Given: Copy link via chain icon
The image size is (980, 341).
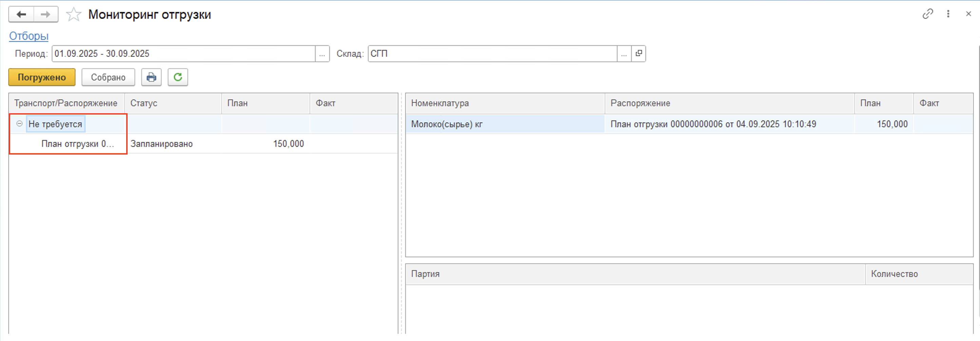Looking at the screenshot, I should [927, 14].
